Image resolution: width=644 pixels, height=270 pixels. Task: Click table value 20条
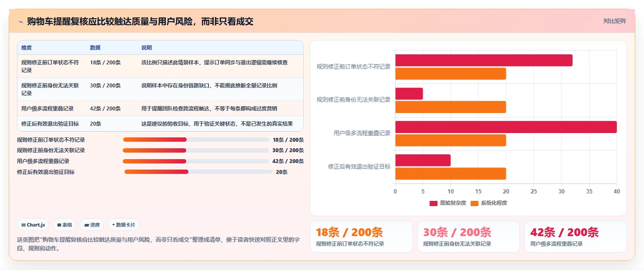(x=95, y=123)
